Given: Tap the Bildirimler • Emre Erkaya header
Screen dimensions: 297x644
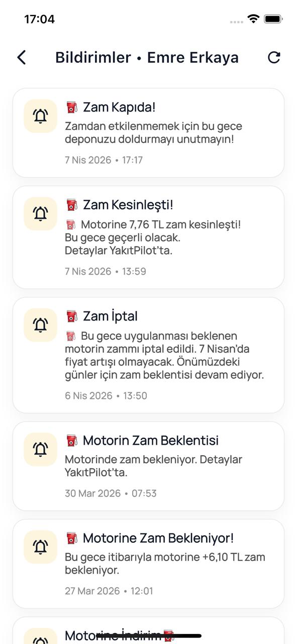Looking at the screenshot, I should coord(147,57).
